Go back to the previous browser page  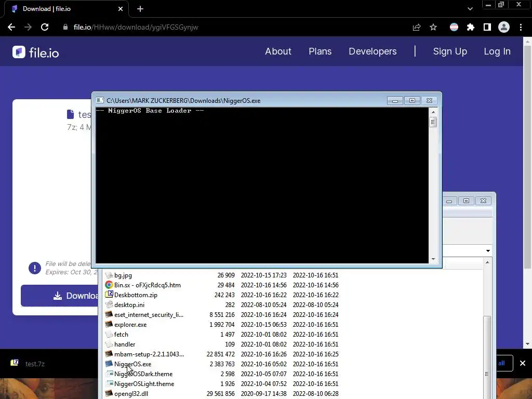pos(11,27)
